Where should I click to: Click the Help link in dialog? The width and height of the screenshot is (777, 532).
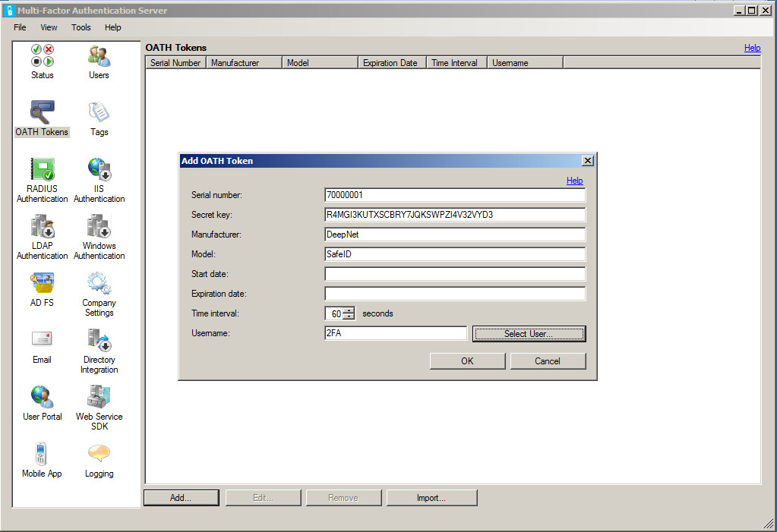574,181
